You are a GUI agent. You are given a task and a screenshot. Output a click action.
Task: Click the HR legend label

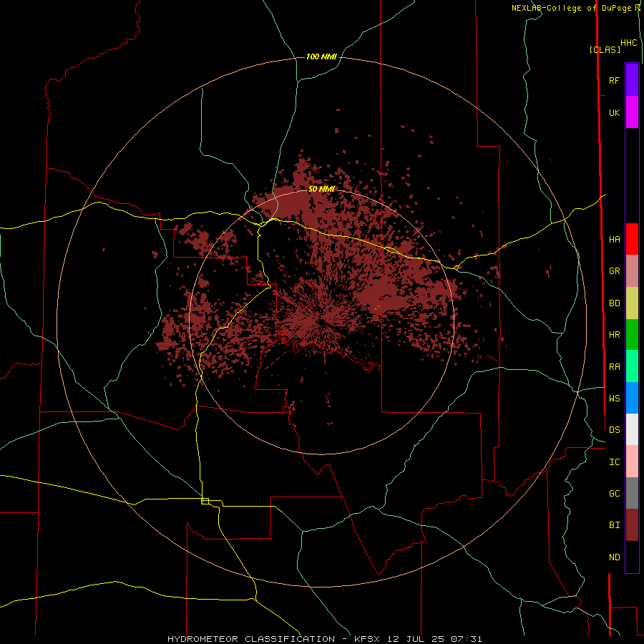614,335
